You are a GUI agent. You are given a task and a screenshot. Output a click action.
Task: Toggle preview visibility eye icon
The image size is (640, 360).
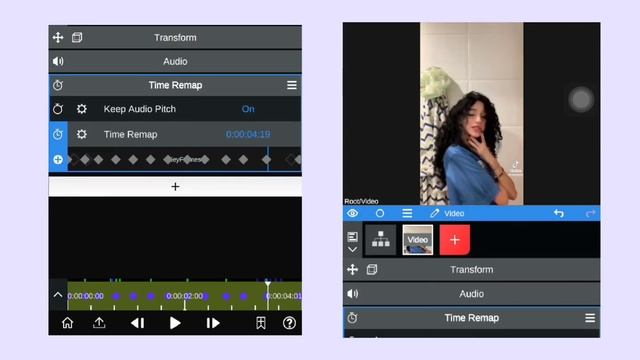click(x=353, y=213)
